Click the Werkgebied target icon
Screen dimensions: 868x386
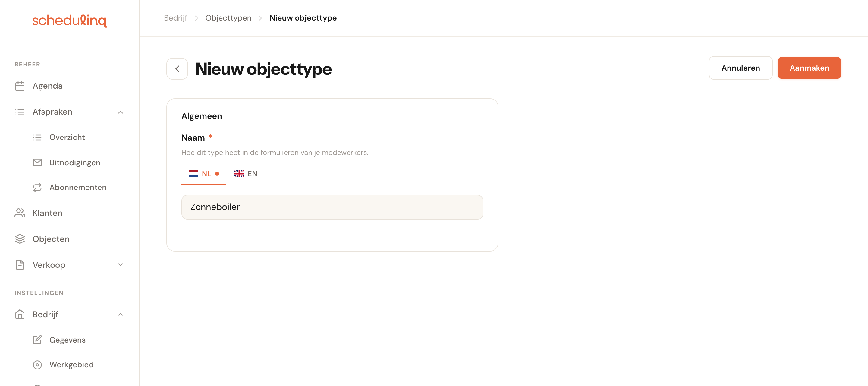(x=37, y=365)
